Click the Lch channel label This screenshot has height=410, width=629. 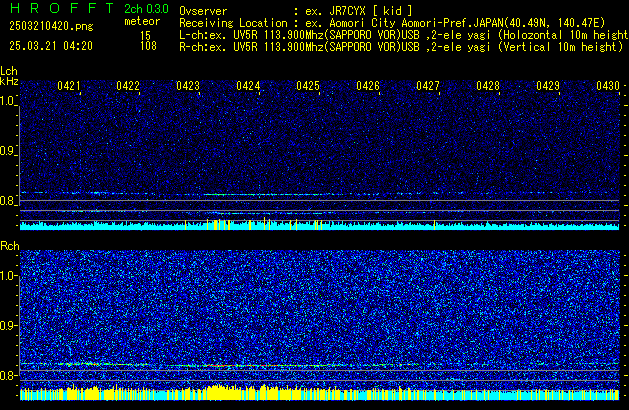tap(9, 71)
